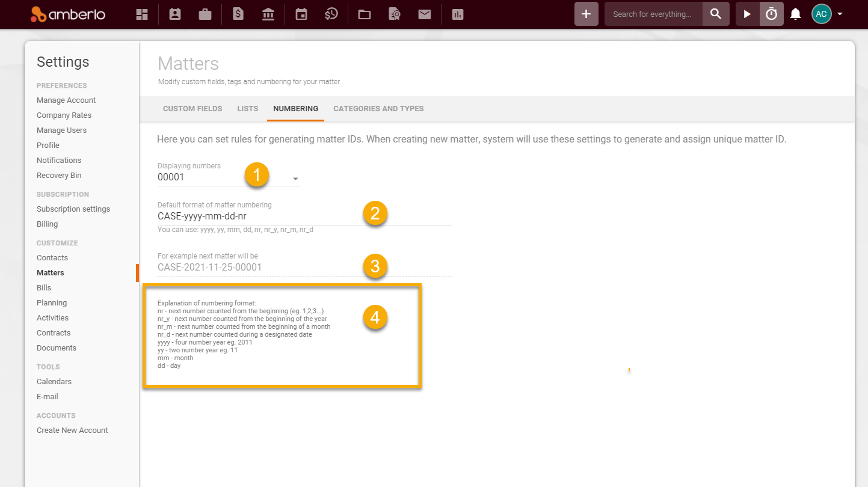Open the Reports bar-chart icon
The height and width of the screenshot is (487, 868).
[x=457, y=14]
